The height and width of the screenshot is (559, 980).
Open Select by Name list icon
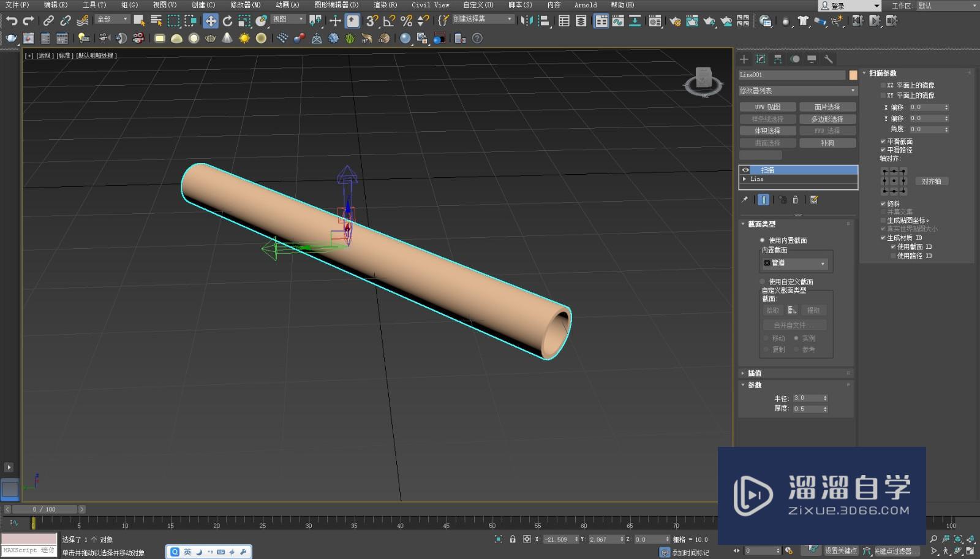tap(156, 21)
